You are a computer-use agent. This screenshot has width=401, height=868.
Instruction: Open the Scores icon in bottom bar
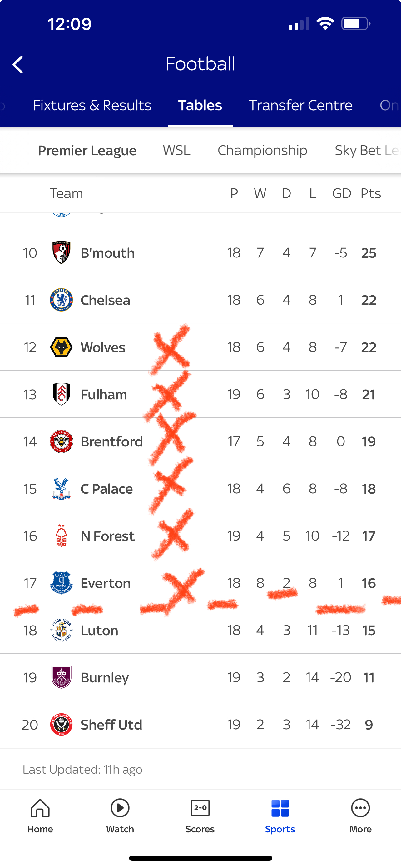tap(200, 809)
